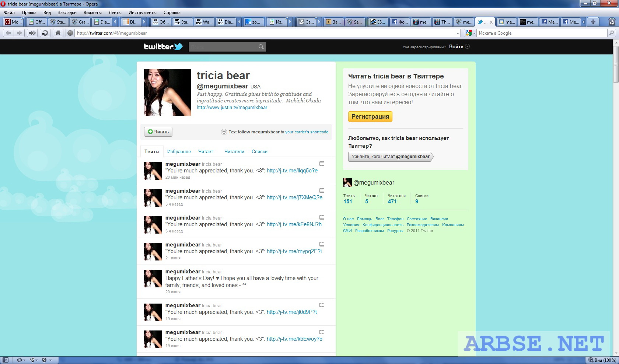
Task: Focus the Искать в Google search field
Action: [542, 33]
